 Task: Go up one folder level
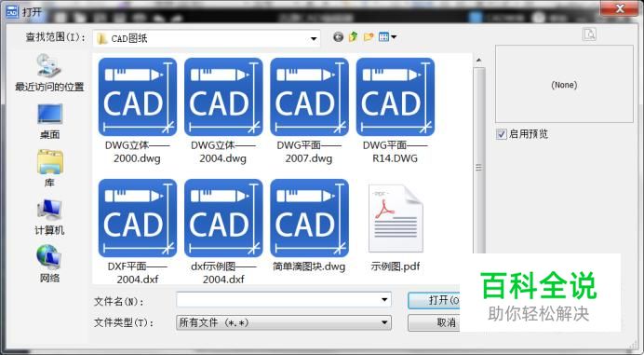pos(354,37)
